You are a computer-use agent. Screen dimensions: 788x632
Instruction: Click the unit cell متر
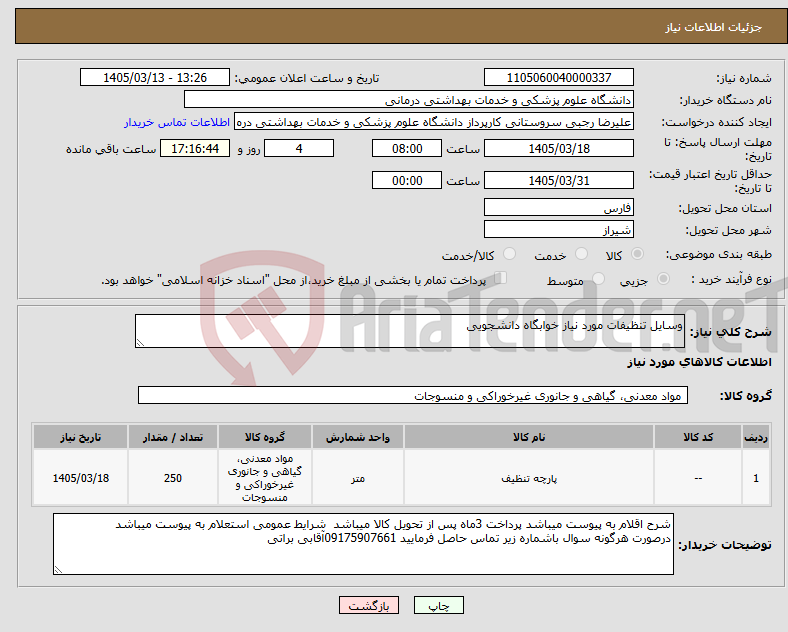[358, 478]
